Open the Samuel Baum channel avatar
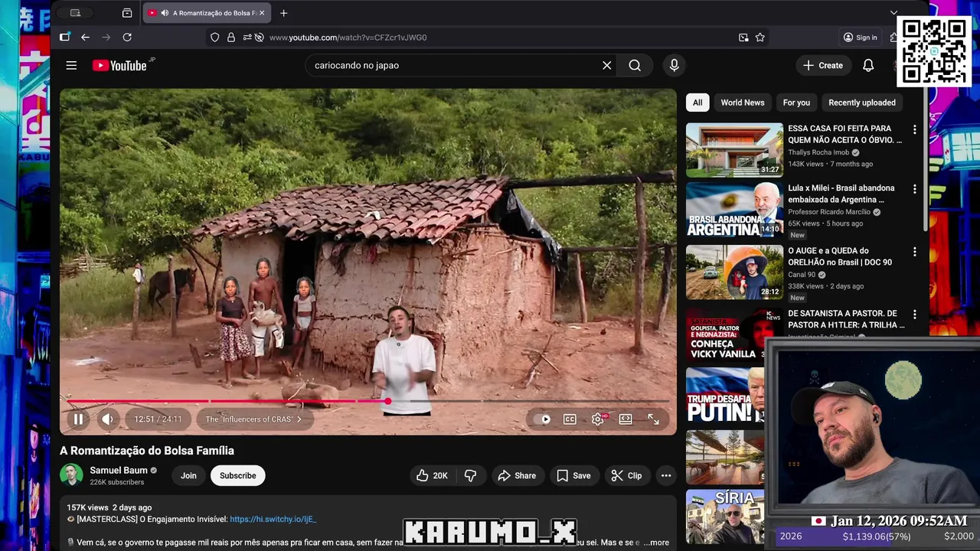980x551 pixels. pos(72,475)
